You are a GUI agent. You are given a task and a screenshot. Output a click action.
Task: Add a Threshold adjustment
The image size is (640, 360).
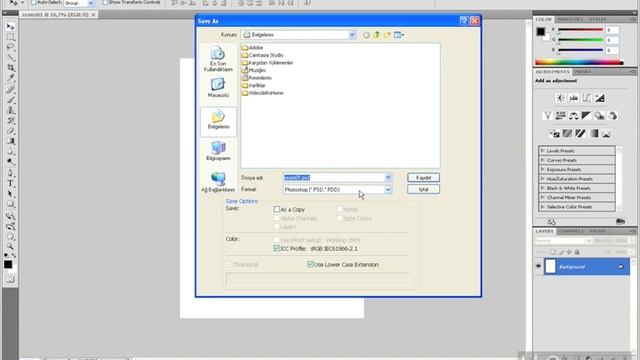pyautogui.click(x=580, y=133)
